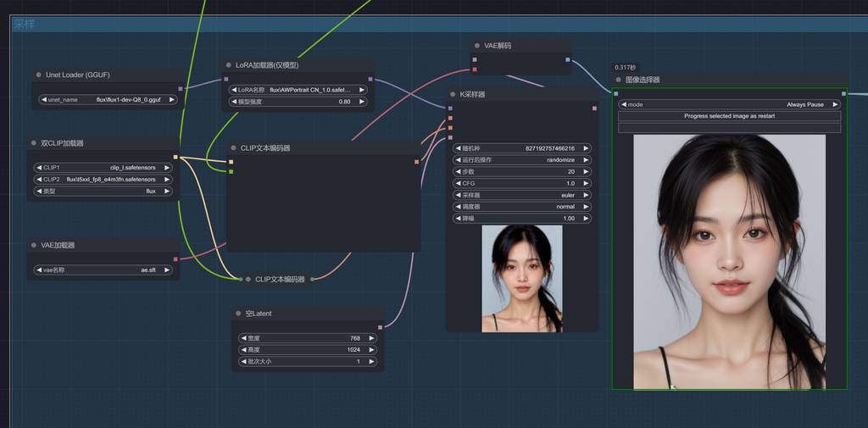Collapse the 空Latent node title dot
868x428 pixels.
coord(238,314)
